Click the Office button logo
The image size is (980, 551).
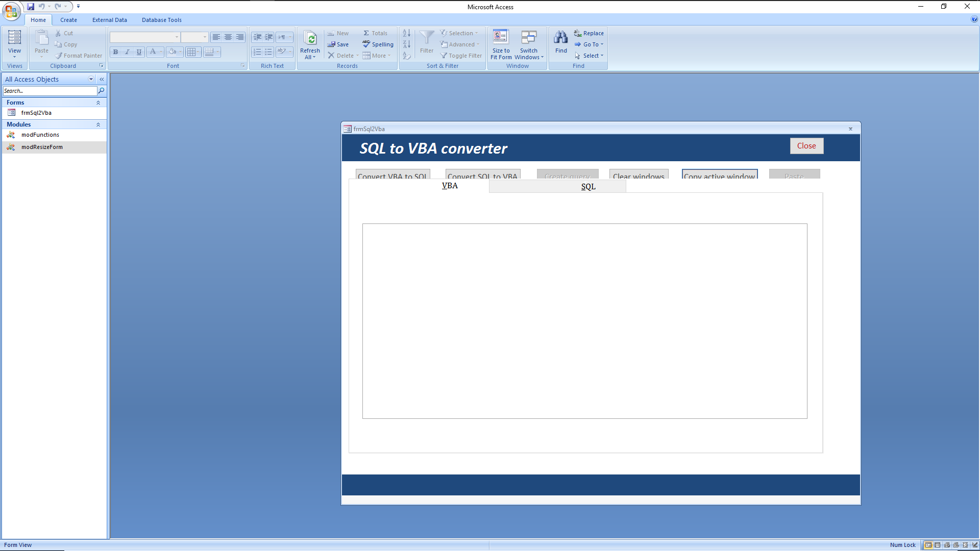point(11,11)
